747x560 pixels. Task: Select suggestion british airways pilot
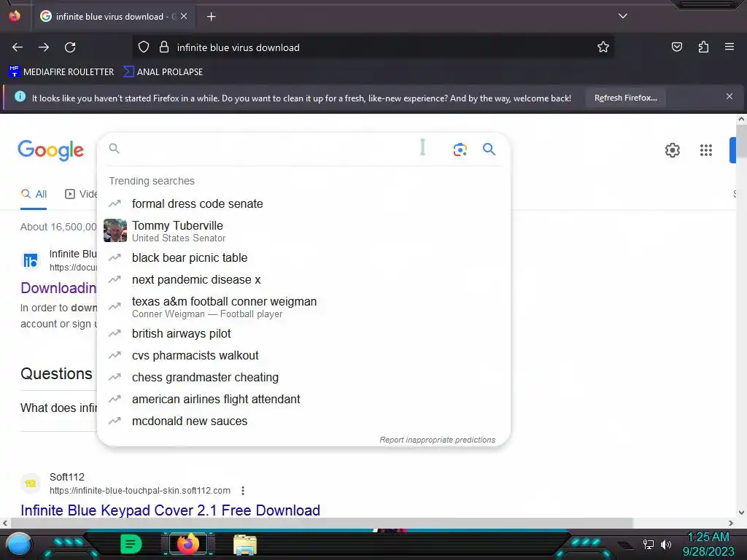point(303,333)
